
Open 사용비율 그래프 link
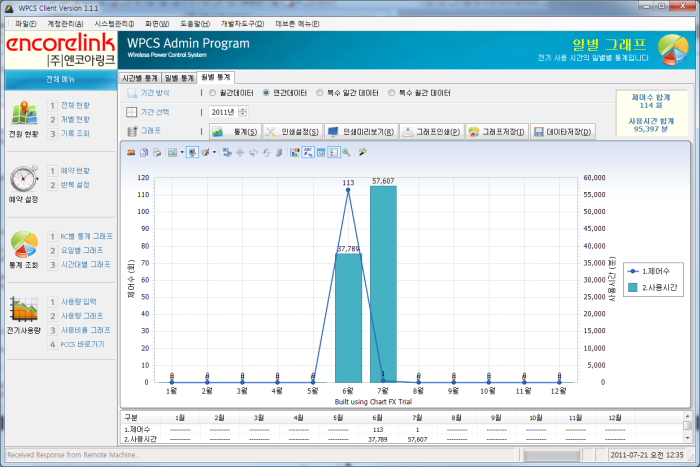(85, 330)
